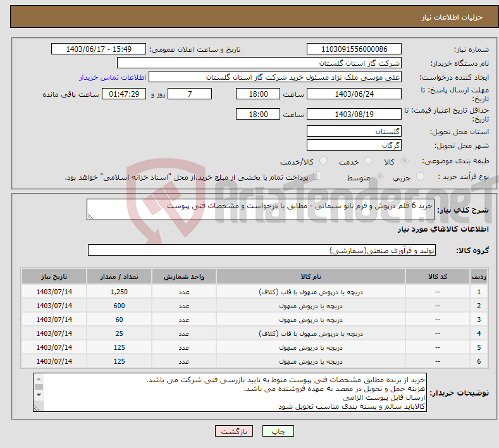Click the announcement date field 1403/06/17 - 15:49
Viewport: 499px width, 448px height.
point(99,49)
